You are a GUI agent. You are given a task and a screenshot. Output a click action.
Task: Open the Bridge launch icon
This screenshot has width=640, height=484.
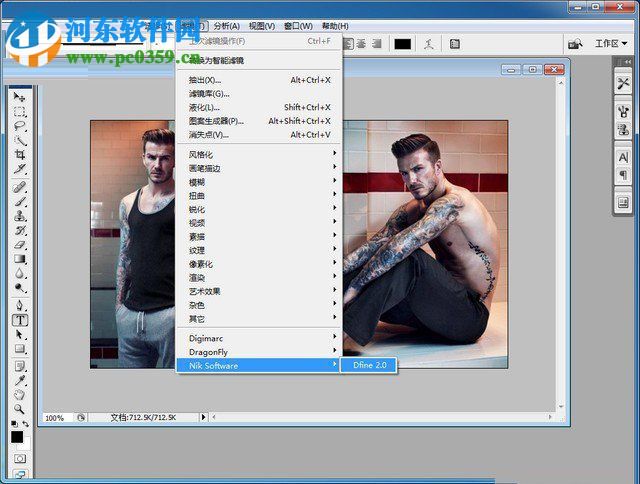click(x=575, y=44)
